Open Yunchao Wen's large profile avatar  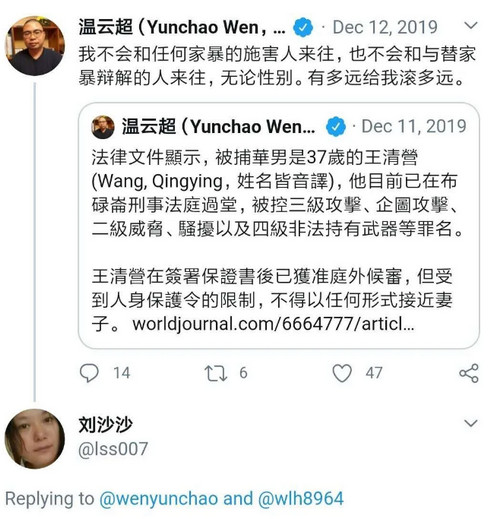[x=35, y=46]
